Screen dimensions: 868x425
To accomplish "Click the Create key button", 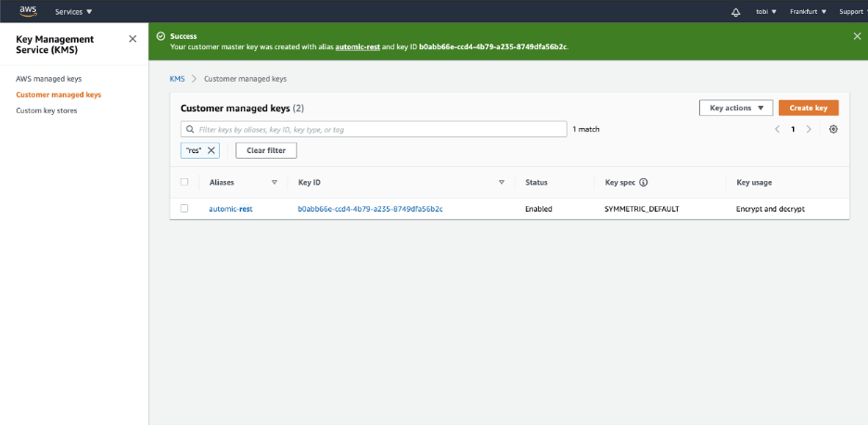I will tap(808, 108).
